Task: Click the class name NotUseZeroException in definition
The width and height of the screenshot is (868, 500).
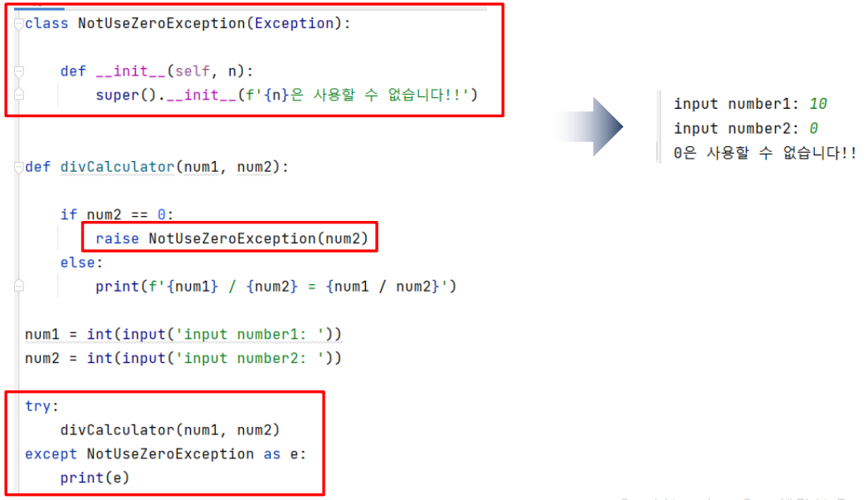Action: [x=162, y=23]
